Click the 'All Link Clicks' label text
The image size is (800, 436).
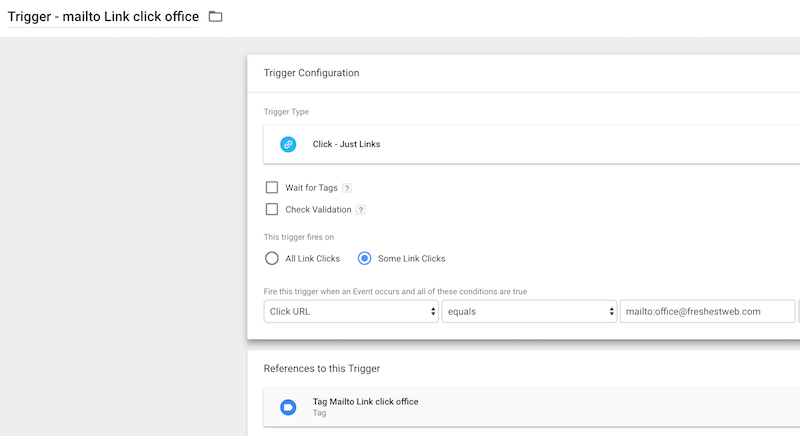313,259
